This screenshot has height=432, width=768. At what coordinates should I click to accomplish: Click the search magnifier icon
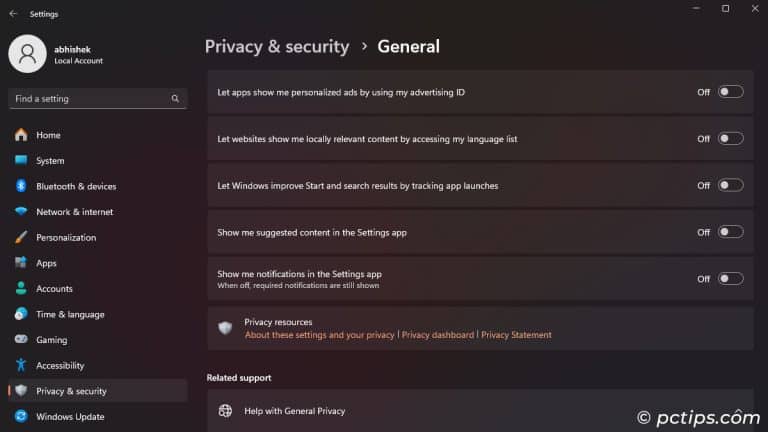pyautogui.click(x=175, y=99)
